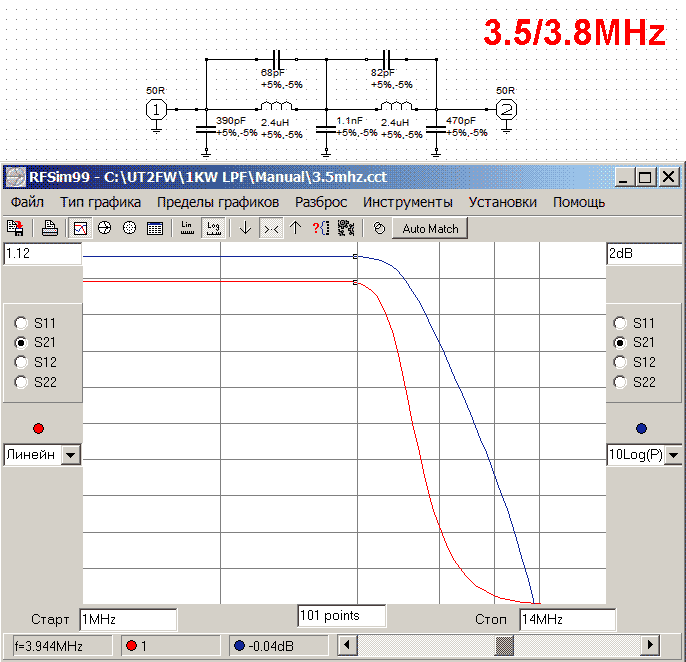686x662 pixels.
Task: Click the 1.1nF shunt capacitor symbol
Action: point(326,130)
